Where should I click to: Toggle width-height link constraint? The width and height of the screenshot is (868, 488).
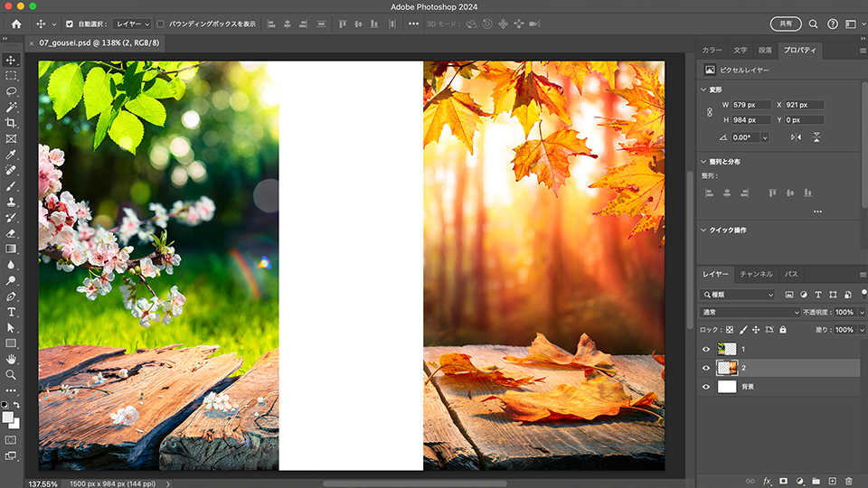click(709, 112)
